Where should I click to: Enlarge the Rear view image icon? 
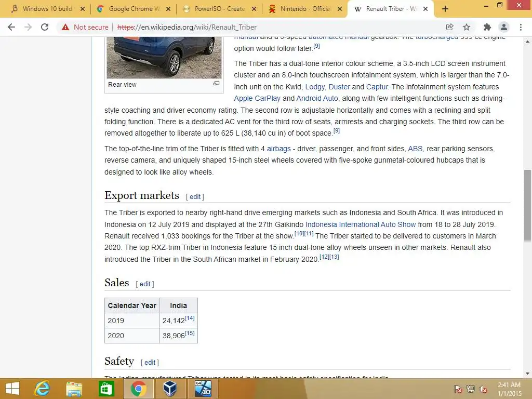coord(216,84)
